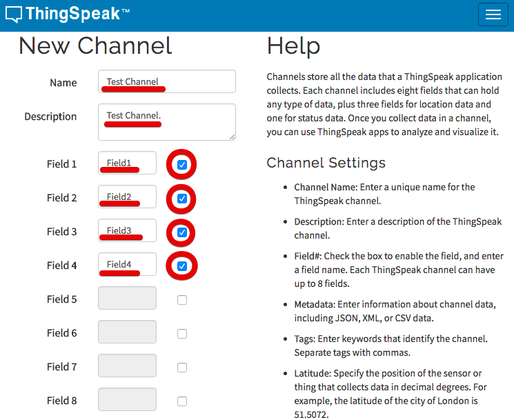Image resolution: width=514 pixels, height=420 pixels.
Task: Enable the Field 5 checkbox
Action: [x=182, y=300]
